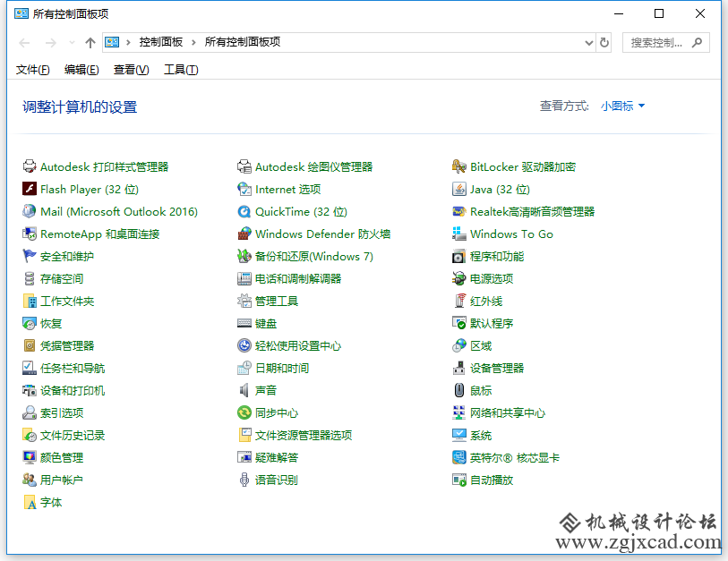Viewport: 728px width, 561px height.
Task: Open the 任务栏和导航 link
Action: [73, 368]
